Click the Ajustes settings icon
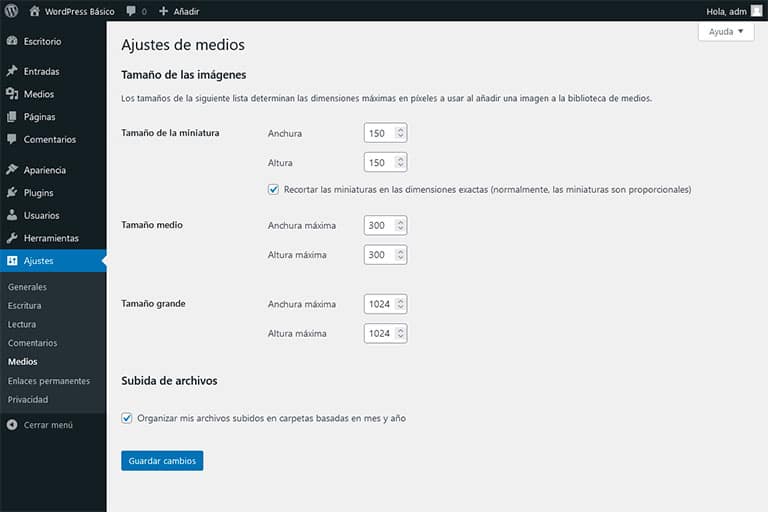Viewport: 768px width, 512px height. (12, 261)
